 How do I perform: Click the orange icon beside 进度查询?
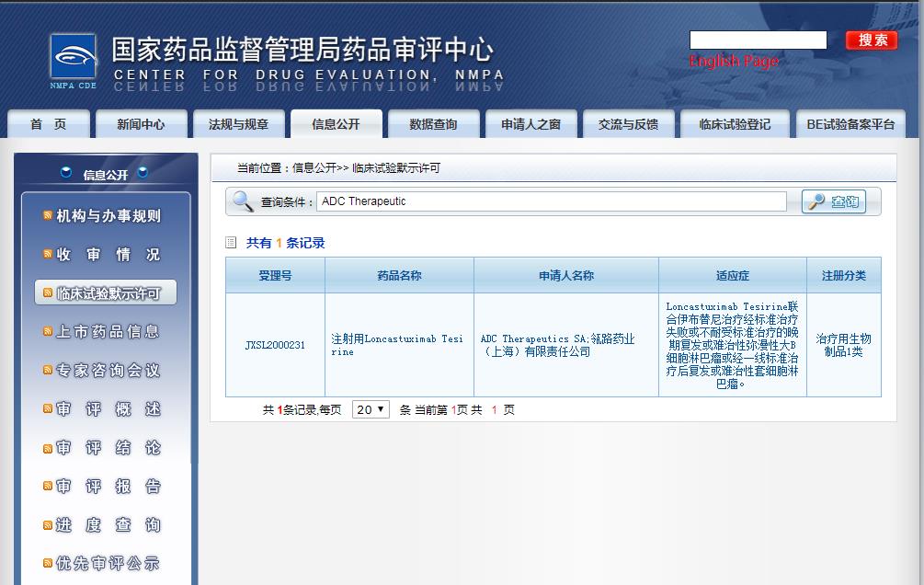[48, 525]
